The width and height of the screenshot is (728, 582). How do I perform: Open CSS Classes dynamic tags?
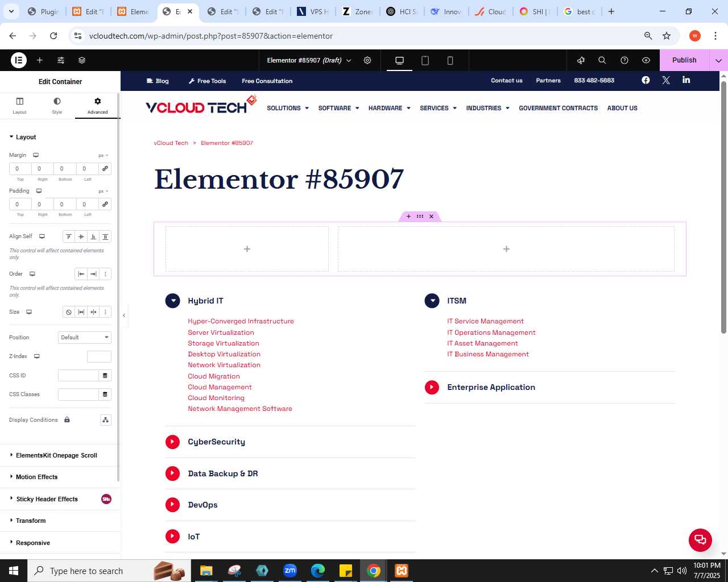[105, 394]
